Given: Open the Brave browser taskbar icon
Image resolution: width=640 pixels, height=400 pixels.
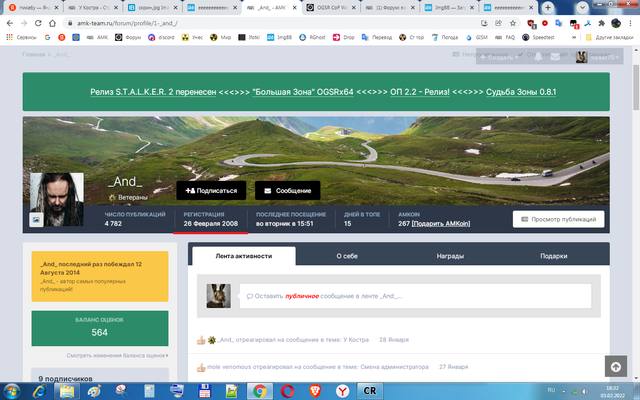Looking at the screenshot, I should click(x=315, y=391).
